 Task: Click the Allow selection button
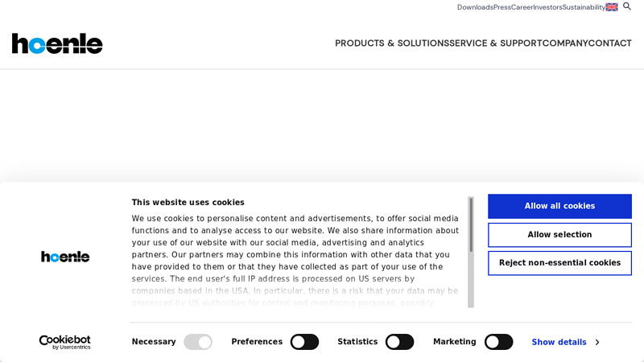coord(559,235)
